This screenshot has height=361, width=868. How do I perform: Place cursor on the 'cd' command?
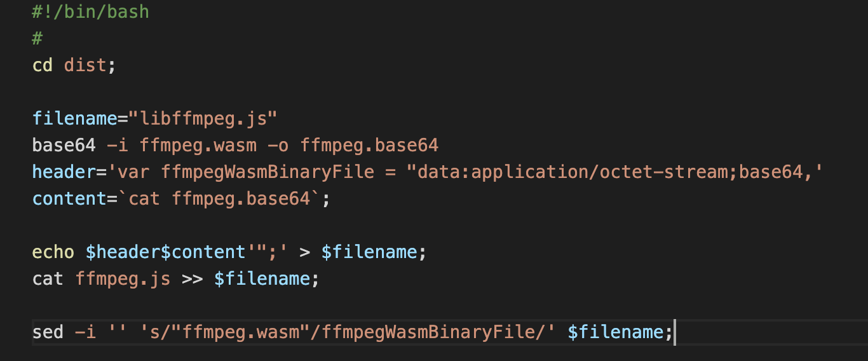(43, 65)
